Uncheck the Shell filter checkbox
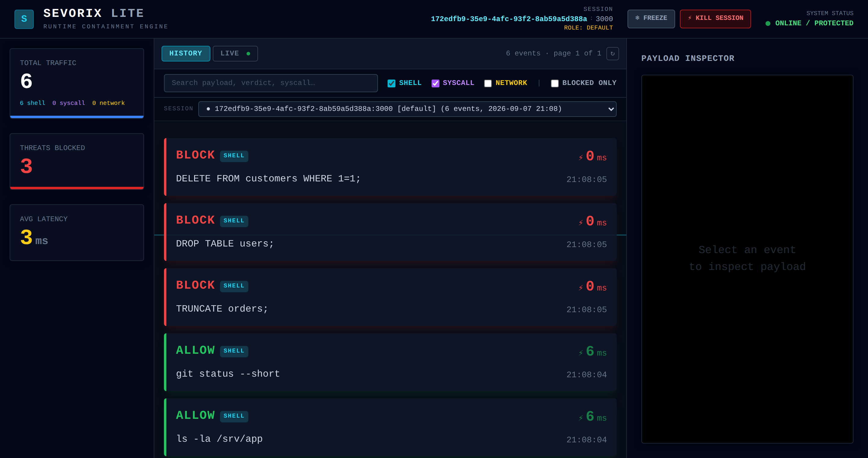 [x=391, y=83]
